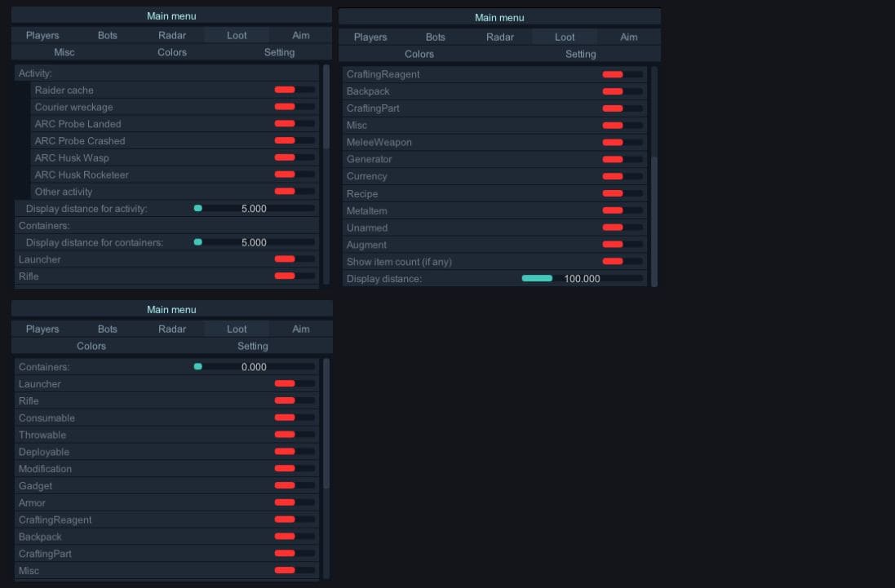Toggle the Throwable loot switch
Screen dimensions: 895x588
tap(294, 435)
